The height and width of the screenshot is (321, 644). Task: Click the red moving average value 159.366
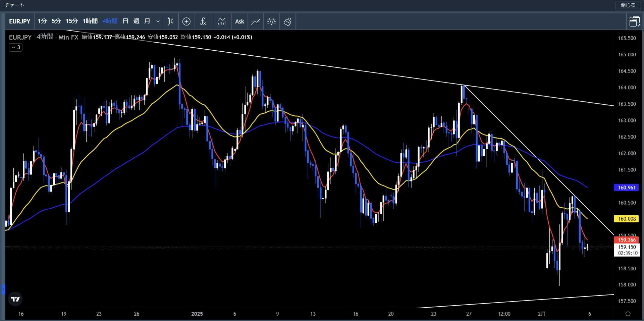tap(627, 240)
